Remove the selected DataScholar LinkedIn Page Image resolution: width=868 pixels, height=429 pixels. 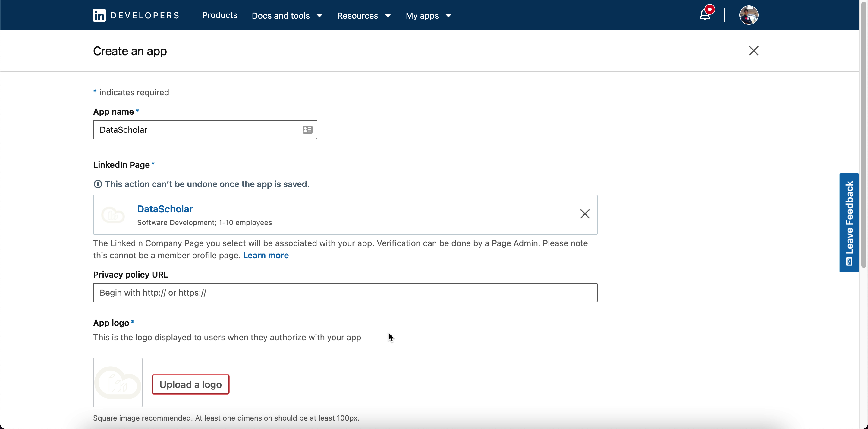click(x=585, y=214)
